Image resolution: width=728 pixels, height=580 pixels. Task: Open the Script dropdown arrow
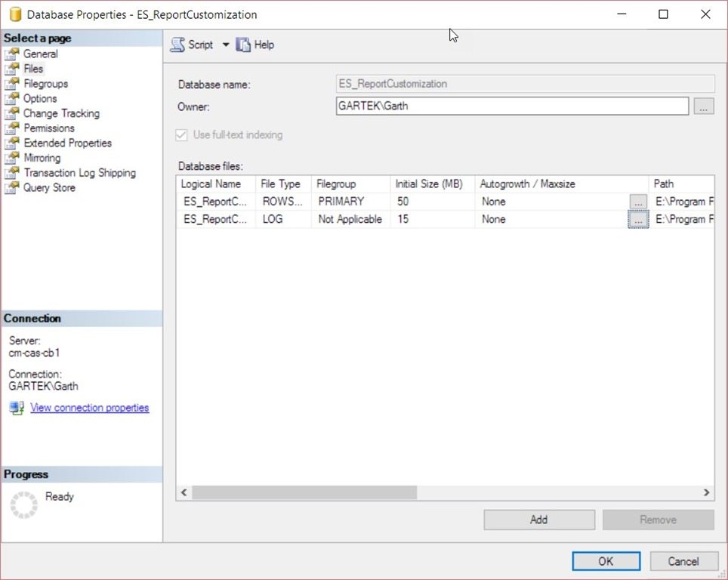225,44
